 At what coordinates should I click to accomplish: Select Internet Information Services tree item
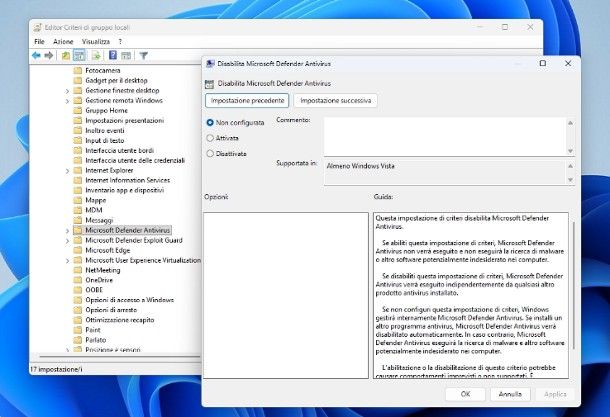click(x=128, y=180)
